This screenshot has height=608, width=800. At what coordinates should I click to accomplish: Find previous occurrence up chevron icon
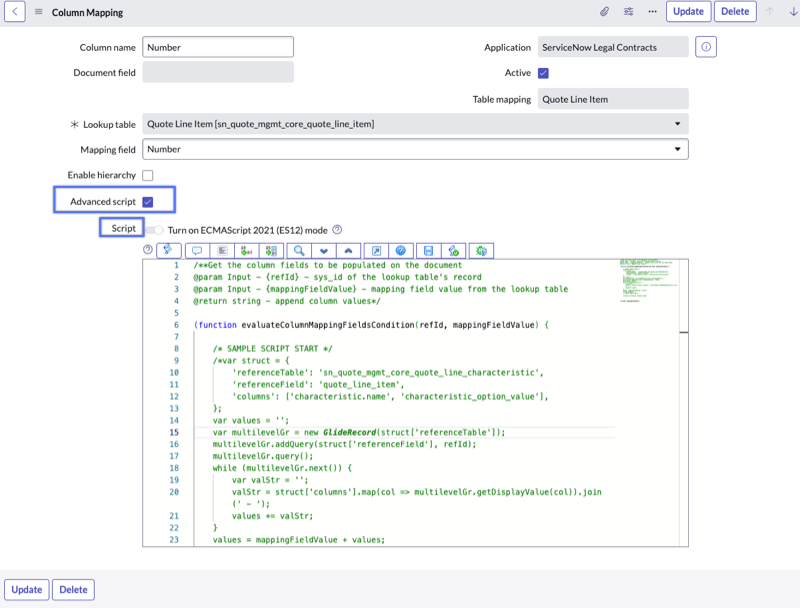point(348,250)
